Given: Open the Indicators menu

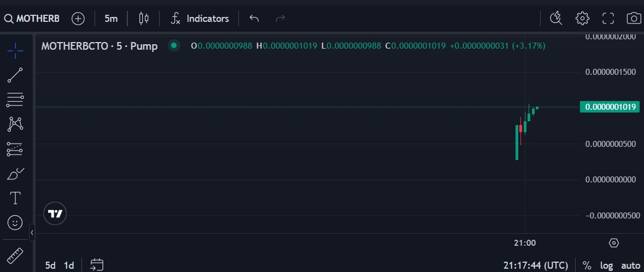Looking at the screenshot, I should click(200, 19).
